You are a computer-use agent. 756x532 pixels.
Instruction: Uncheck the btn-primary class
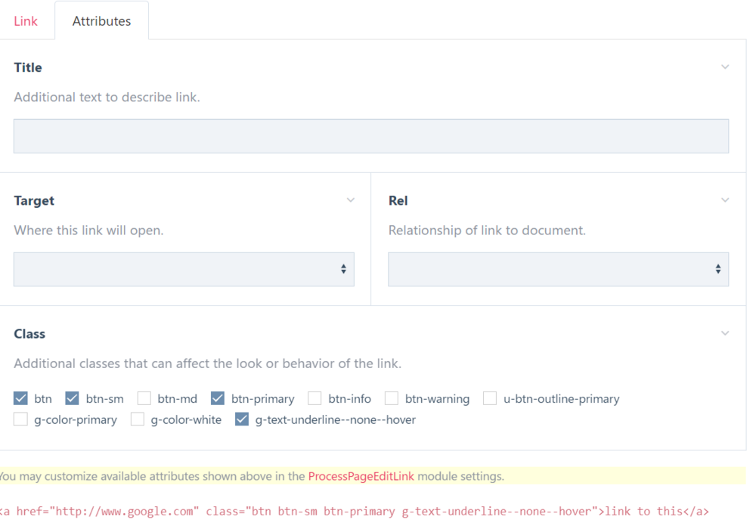click(218, 398)
